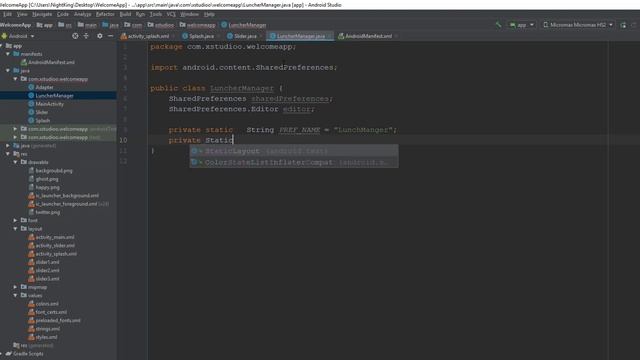Open project panel settings gear
The width and height of the screenshot is (640, 360).
click(100, 36)
